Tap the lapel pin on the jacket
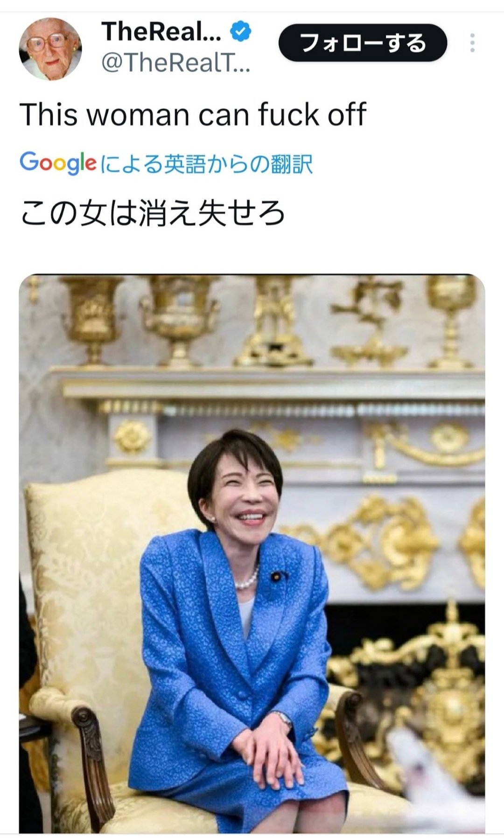 coord(276,576)
